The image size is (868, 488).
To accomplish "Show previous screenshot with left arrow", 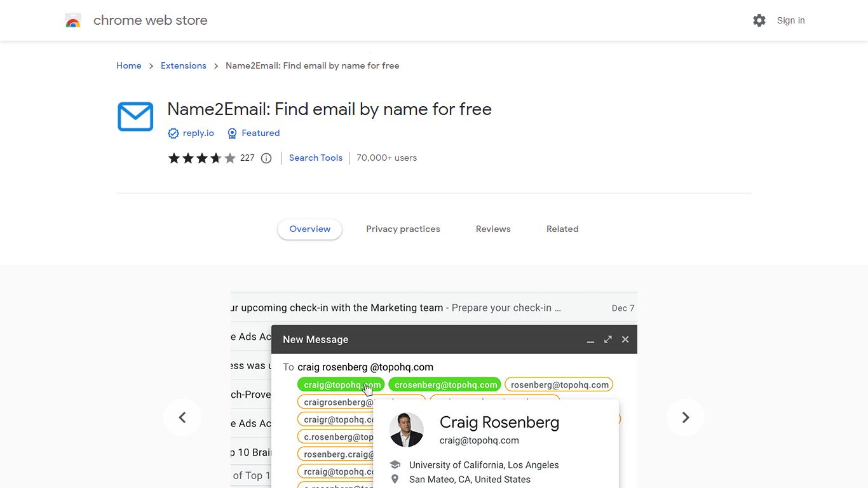I will (182, 417).
